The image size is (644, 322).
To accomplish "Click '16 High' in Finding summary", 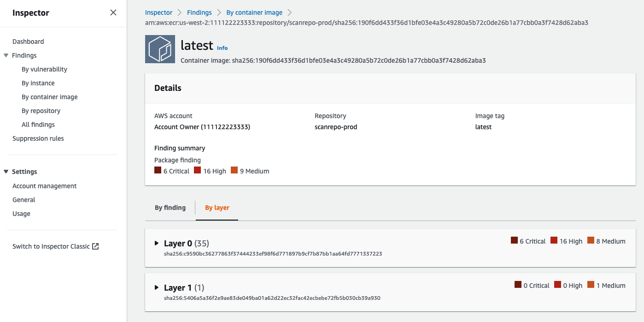I will coord(215,171).
